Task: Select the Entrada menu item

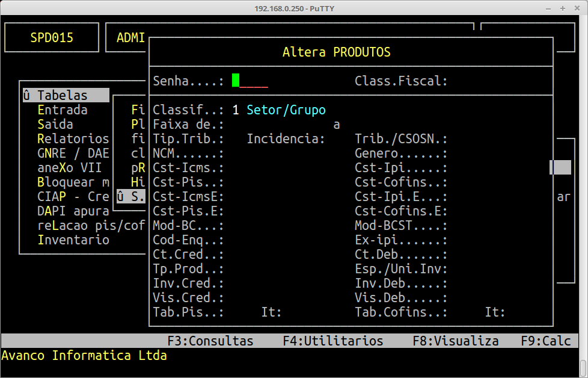Action: pyautogui.click(x=63, y=110)
